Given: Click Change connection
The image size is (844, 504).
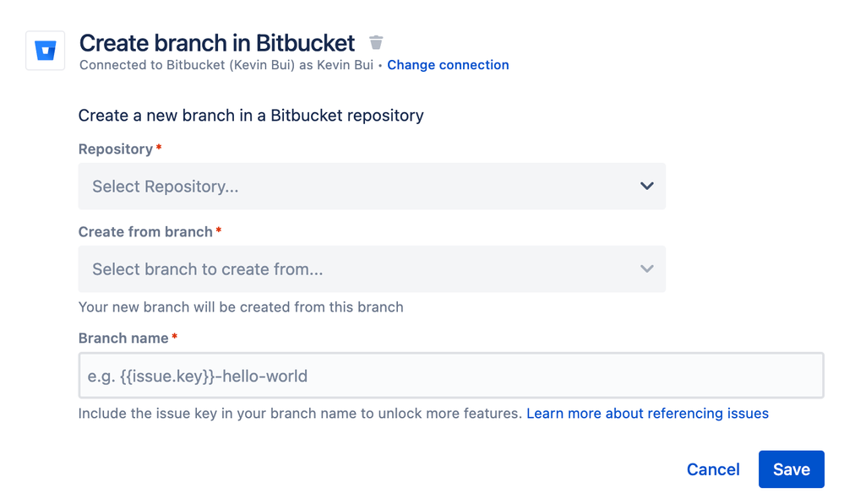Looking at the screenshot, I should (x=448, y=65).
